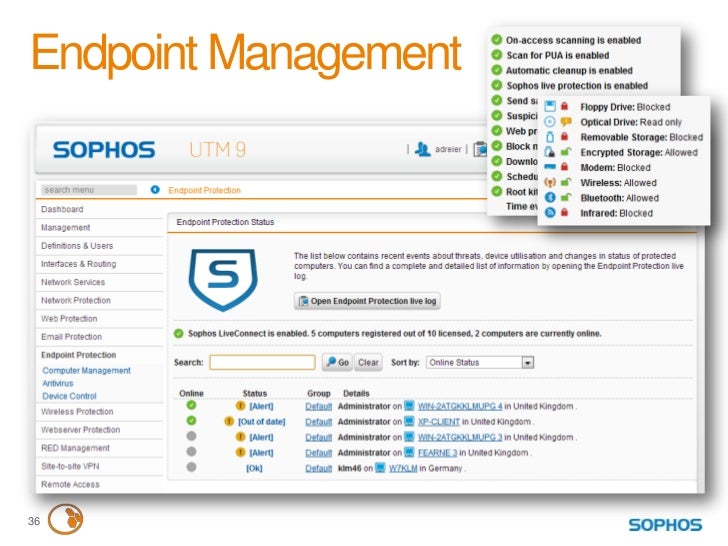Click the Sophos shield logo
This screenshot has width=728, height=546.
(x=223, y=279)
